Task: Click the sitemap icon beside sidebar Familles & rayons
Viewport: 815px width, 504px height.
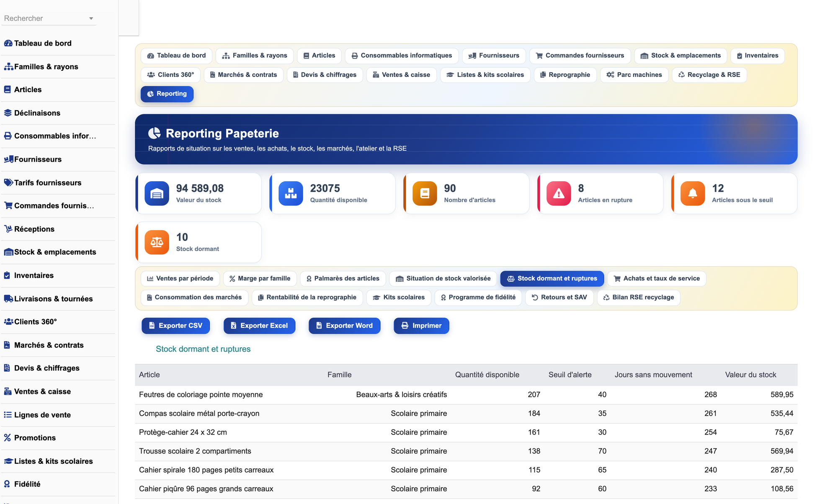Action: click(x=8, y=67)
